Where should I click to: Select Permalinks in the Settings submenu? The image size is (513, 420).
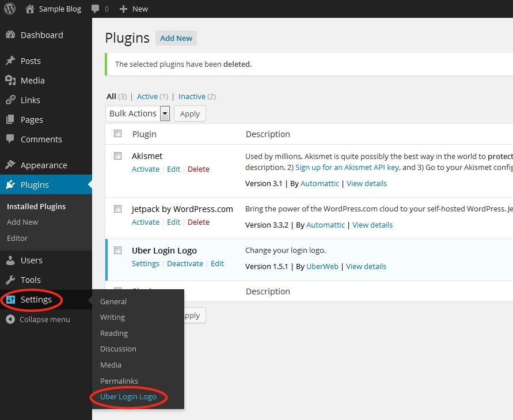(119, 381)
